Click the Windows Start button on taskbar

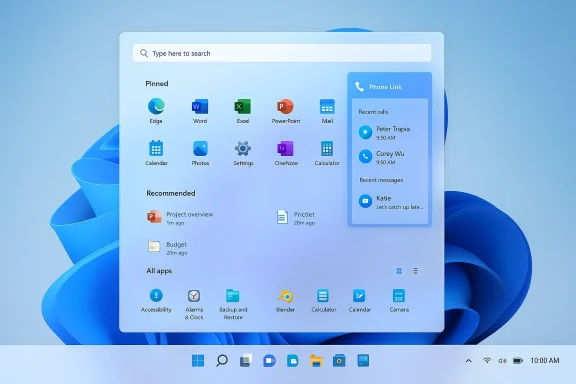(x=198, y=360)
